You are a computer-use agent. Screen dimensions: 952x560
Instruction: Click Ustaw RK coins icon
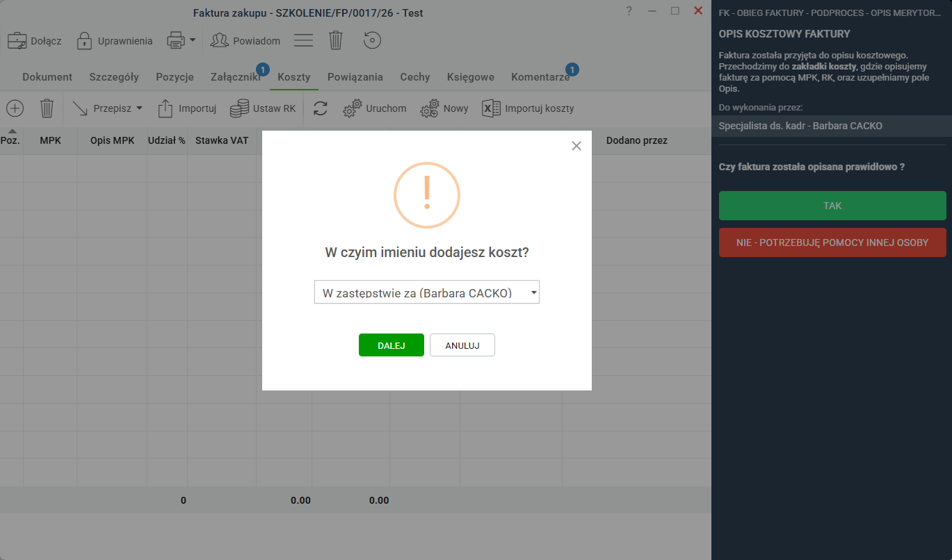click(x=239, y=108)
